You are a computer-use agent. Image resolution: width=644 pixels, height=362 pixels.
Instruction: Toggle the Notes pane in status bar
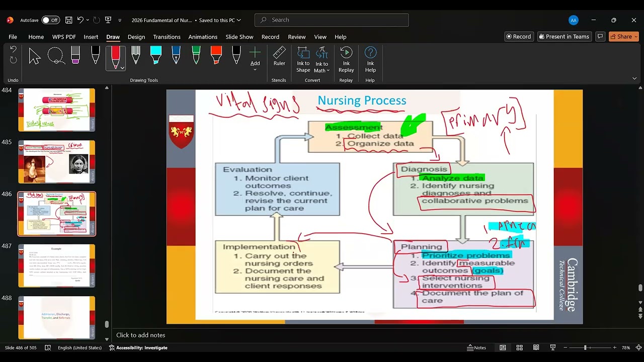coord(477,348)
